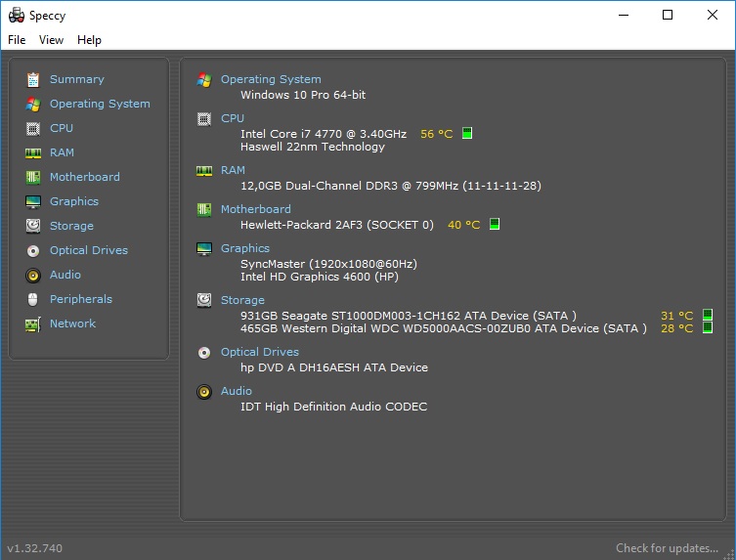736x560 pixels.
Task: Click the RAM heading link in main panel
Action: tap(233, 170)
